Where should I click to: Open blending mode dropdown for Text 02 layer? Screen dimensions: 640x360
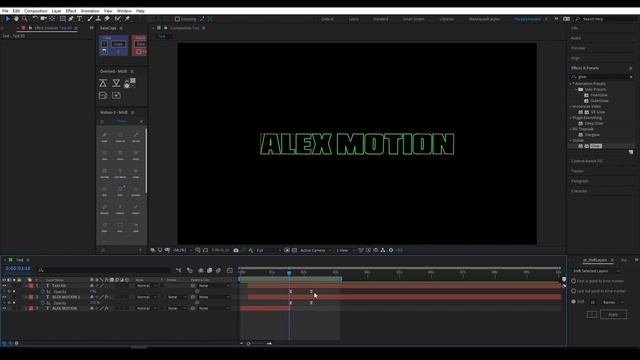tap(146, 286)
